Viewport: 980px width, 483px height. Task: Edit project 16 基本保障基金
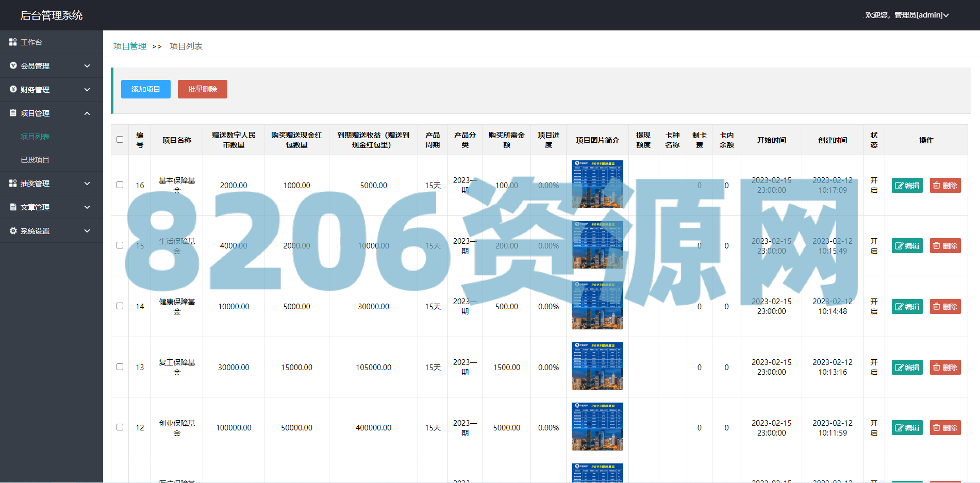point(907,186)
